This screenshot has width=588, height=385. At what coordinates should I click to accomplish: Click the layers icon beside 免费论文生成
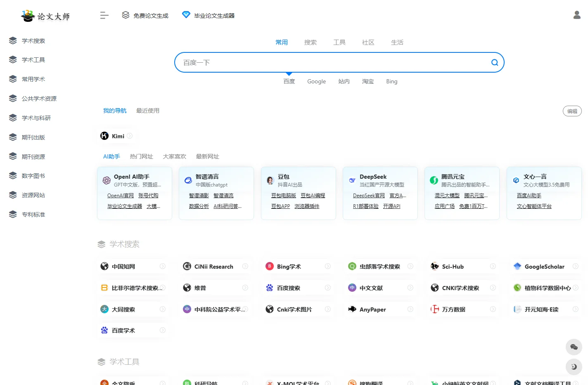pyautogui.click(x=126, y=15)
